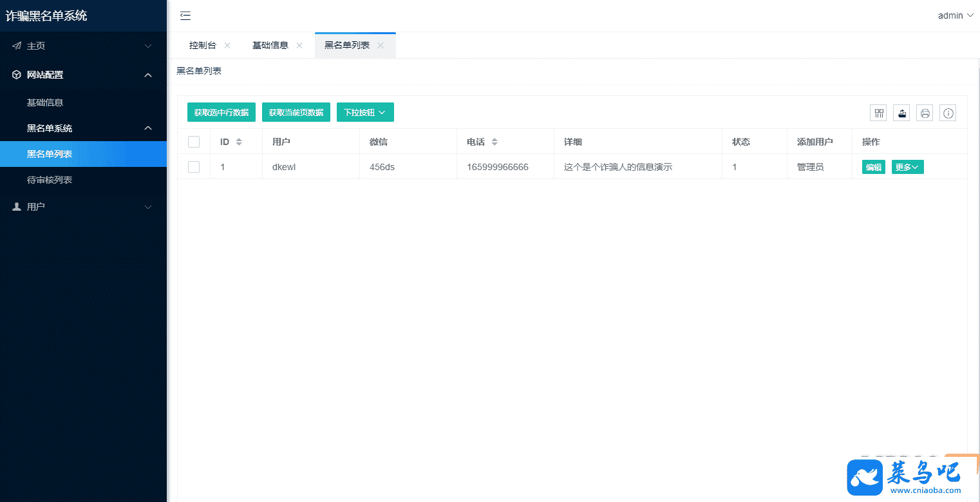Sort the table by the 电话 column arrows

[495, 142]
